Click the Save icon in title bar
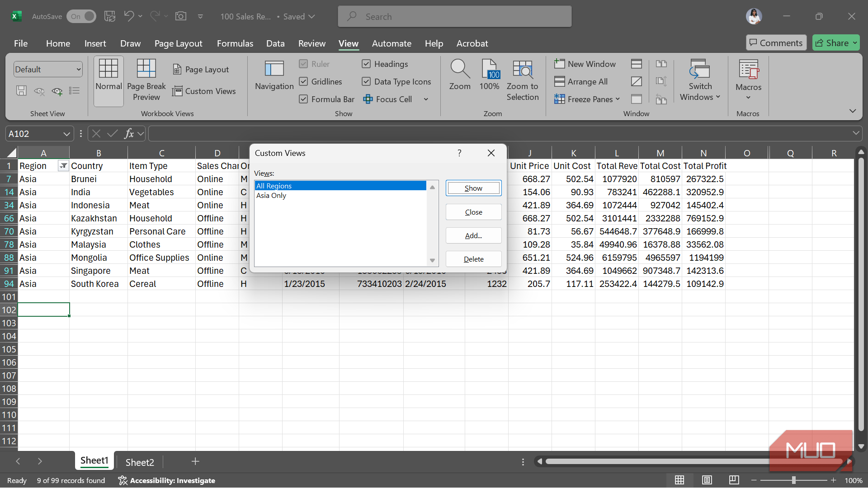The height and width of the screenshot is (488, 868). tap(109, 17)
